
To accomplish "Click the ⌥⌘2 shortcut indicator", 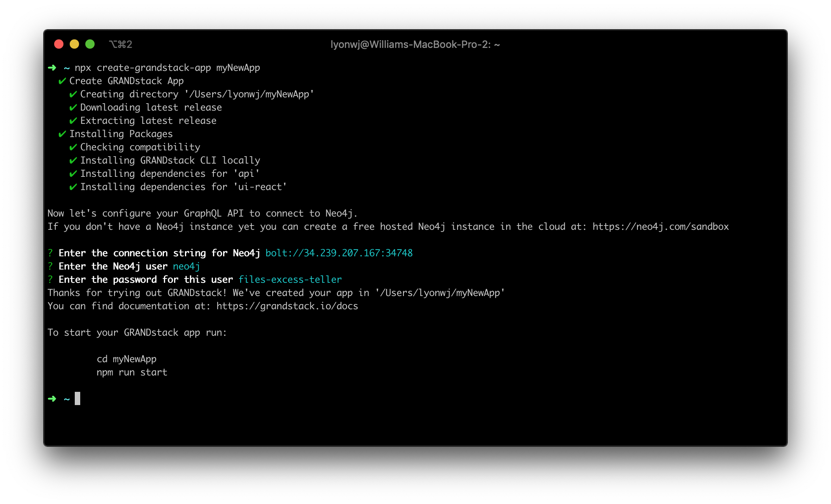I will (x=120, y=44).
